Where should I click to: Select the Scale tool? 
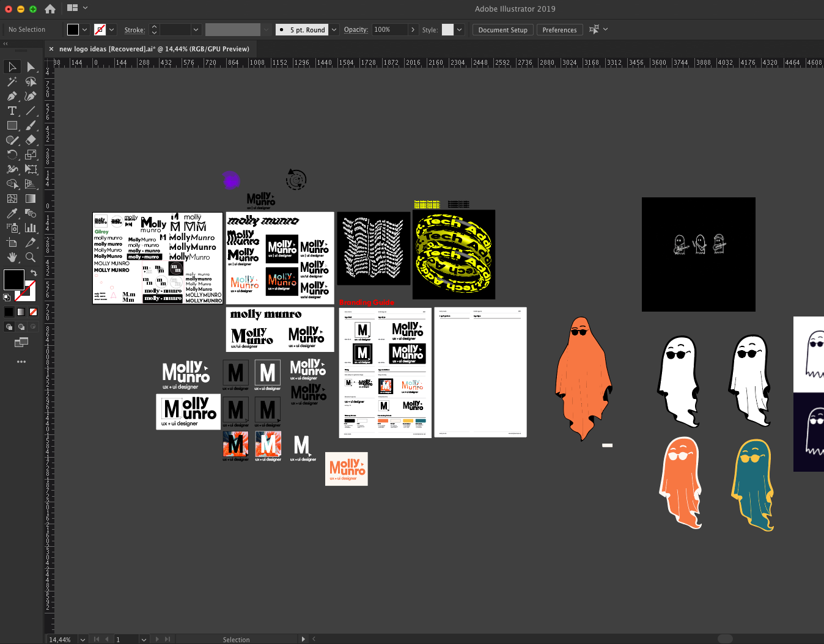(x=31, y=155)
